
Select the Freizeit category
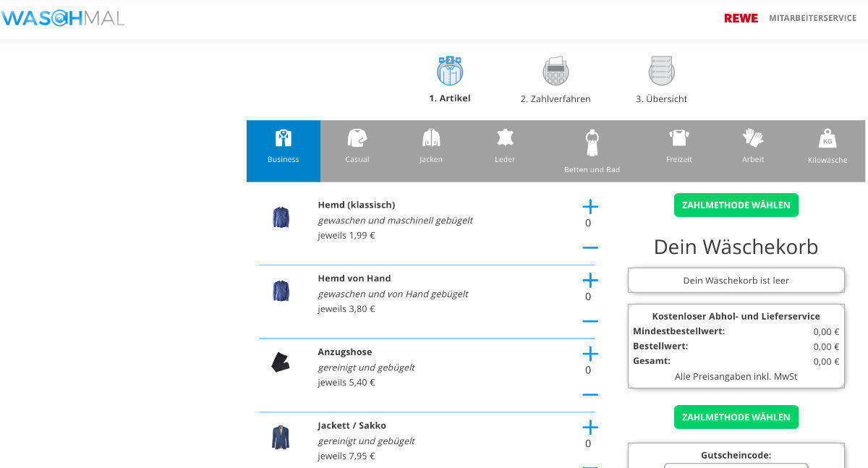678,145
